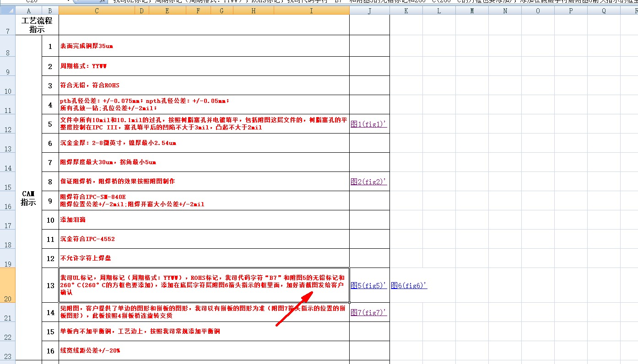Select column H header
The height and width of the screenshot is (364, 638).
tap(253, 11)
